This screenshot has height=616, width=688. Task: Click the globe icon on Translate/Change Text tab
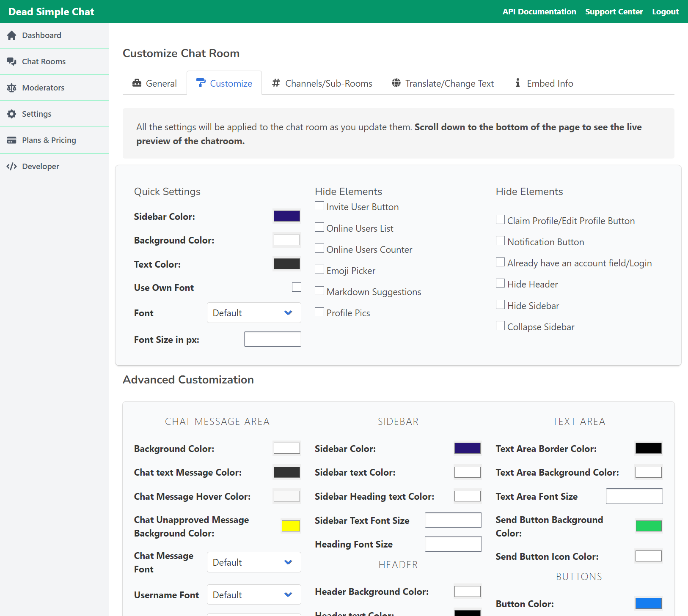(396, 83)
